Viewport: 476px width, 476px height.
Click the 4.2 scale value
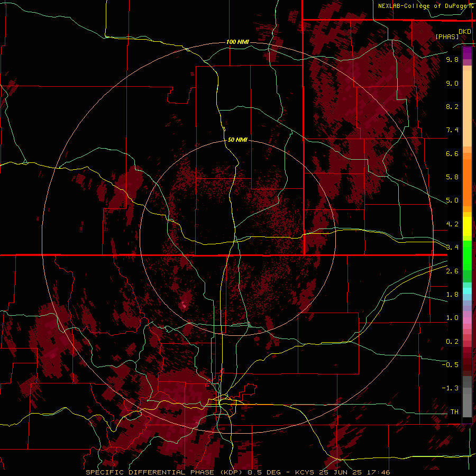point(452,224)
